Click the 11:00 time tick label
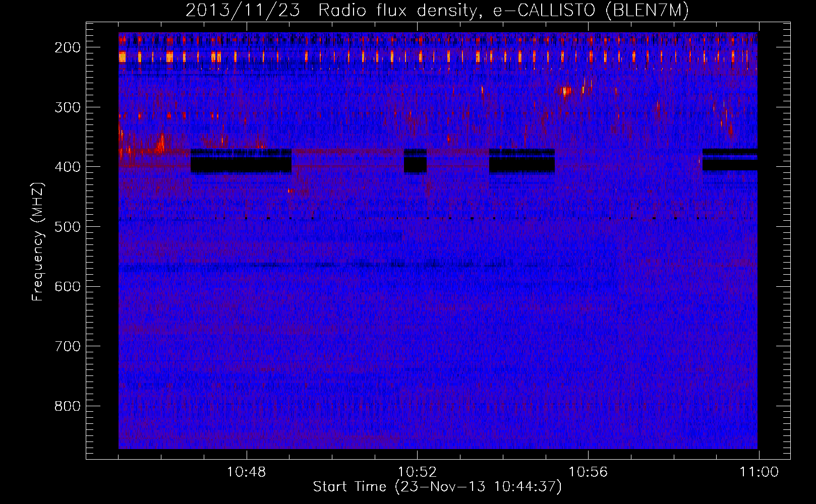Image resolution: width=816 pixels, height=504 pixels. (759, 472)
